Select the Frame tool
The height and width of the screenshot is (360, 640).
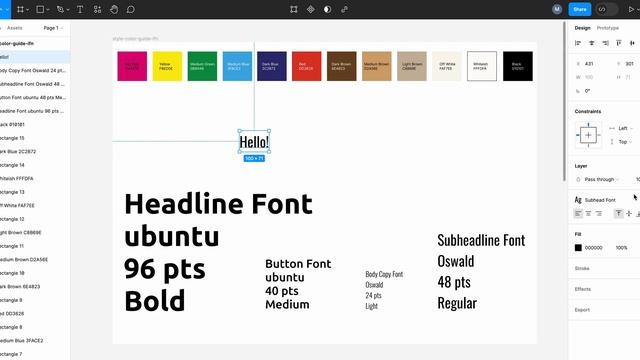[x=20, y=9]
